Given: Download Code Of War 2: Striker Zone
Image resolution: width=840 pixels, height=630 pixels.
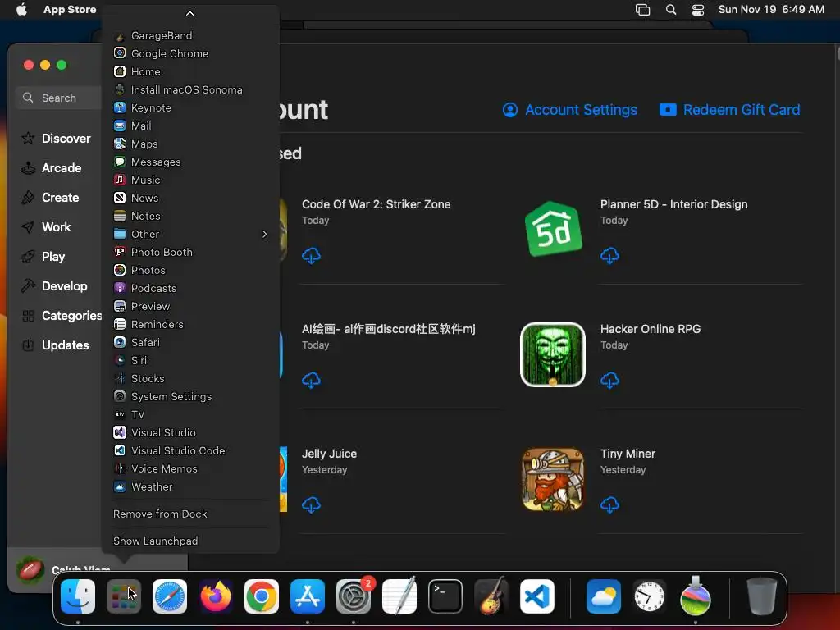Looking at the screenshot, I should click(x=311, y=256).
